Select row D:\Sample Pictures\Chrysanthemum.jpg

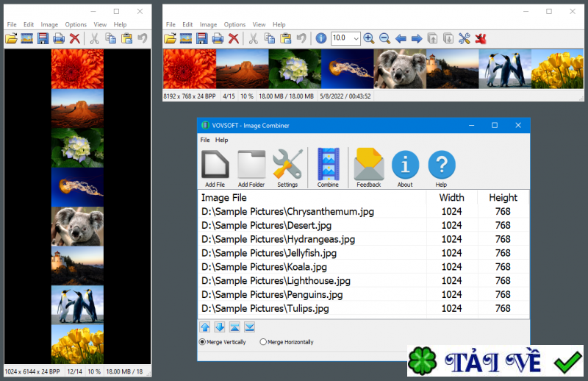point(363,211)
